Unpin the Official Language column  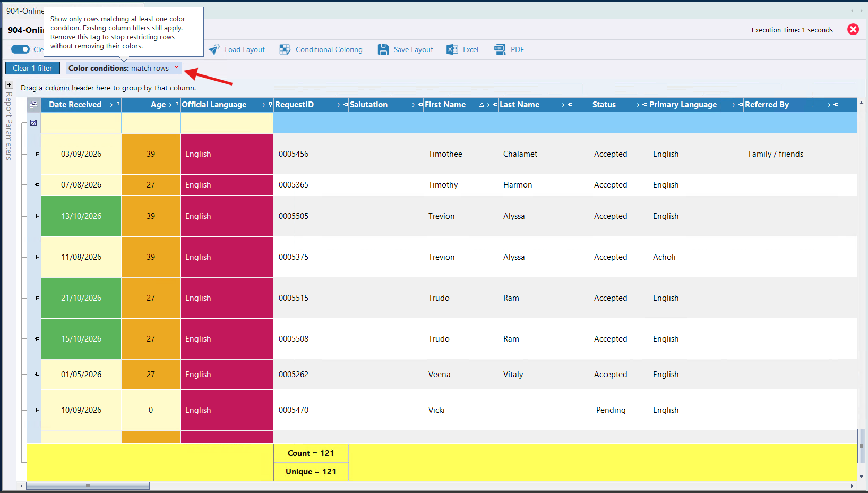pyautogui.click(x=270, y=105)
